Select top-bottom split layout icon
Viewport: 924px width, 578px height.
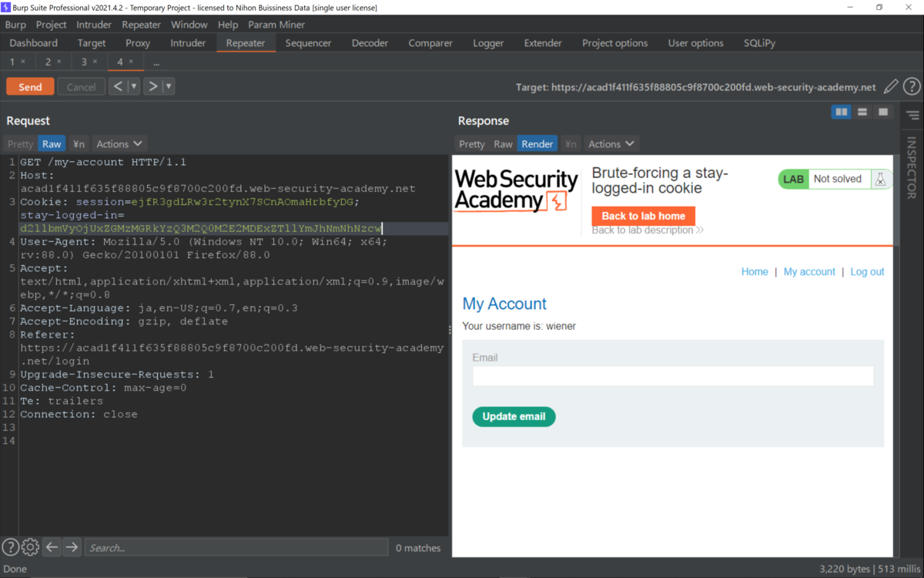tap(862, 113)
